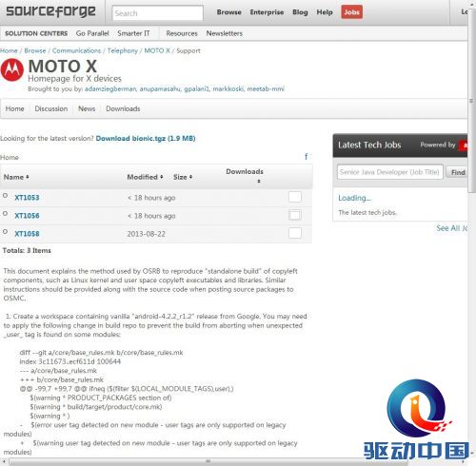This screenshot has width=476, height=466.
Task: Switch to the Discussion tab
Action: (51, 108)
